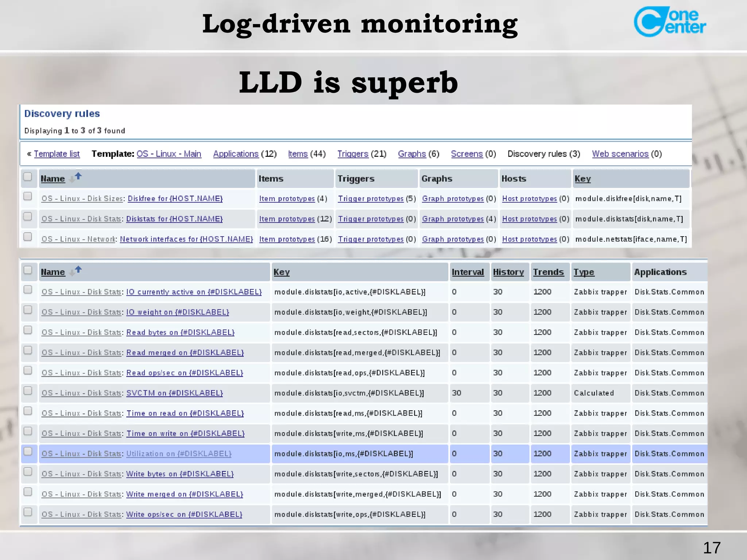
Task: Open IO currently active on {#DISKLABEL} item
Action: 194,292
